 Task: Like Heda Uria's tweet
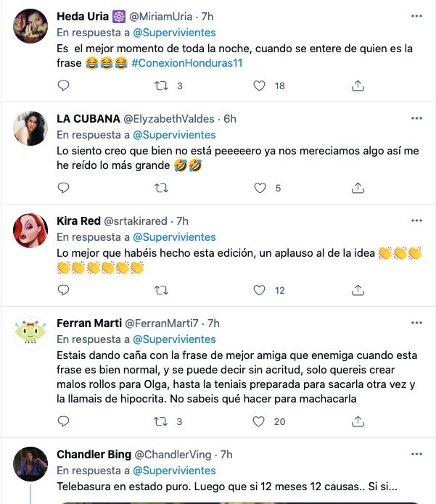259,86
